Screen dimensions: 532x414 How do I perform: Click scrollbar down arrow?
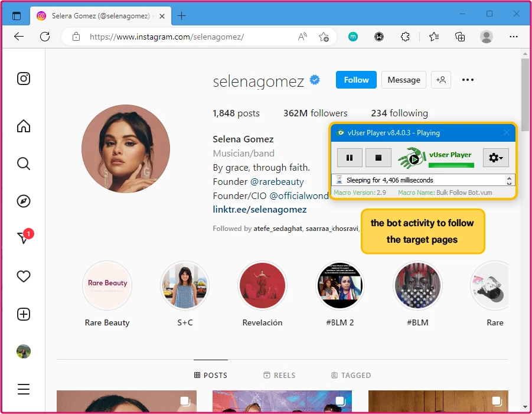click(x=525, y=406)
